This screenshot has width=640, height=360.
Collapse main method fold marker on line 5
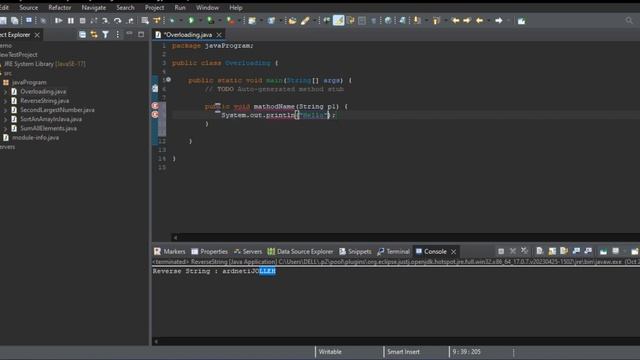pos(168,80)
